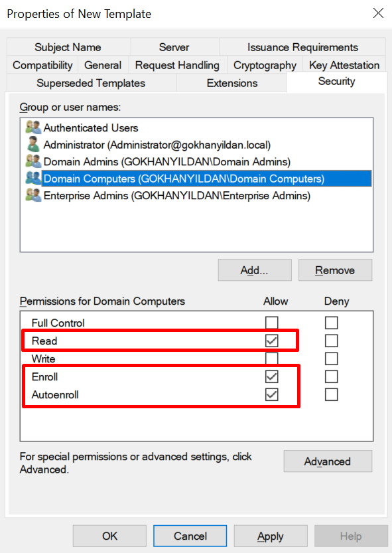Viewport: 392px width, 553px height.
Task: Toggle the Allow Enroll checkbox
Action: coord(271,376)
